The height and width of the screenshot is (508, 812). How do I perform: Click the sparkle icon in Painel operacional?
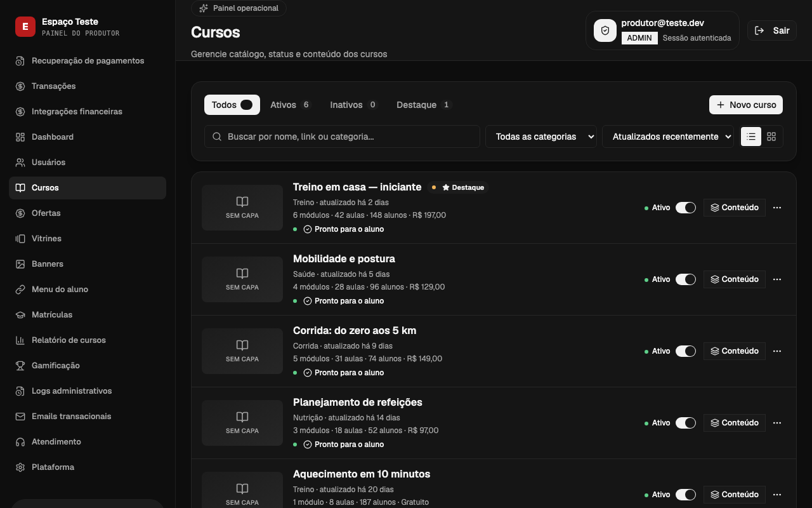click(203, 8)
